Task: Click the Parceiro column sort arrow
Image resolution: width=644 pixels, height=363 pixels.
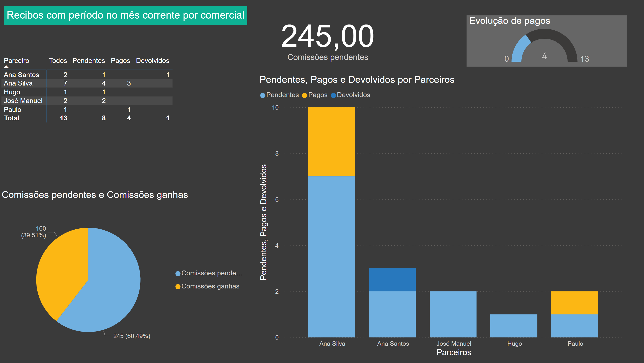Action: pos(6,67)
